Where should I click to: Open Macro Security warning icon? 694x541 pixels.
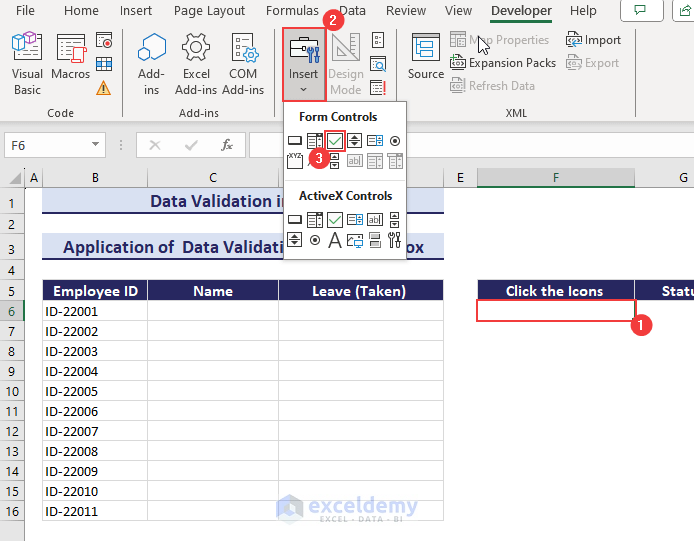[104, 88]
